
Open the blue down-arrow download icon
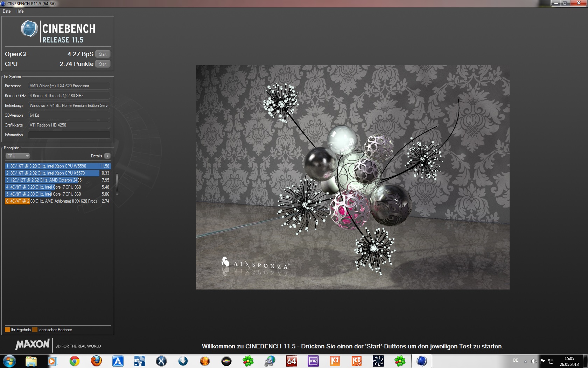point(183,361)
